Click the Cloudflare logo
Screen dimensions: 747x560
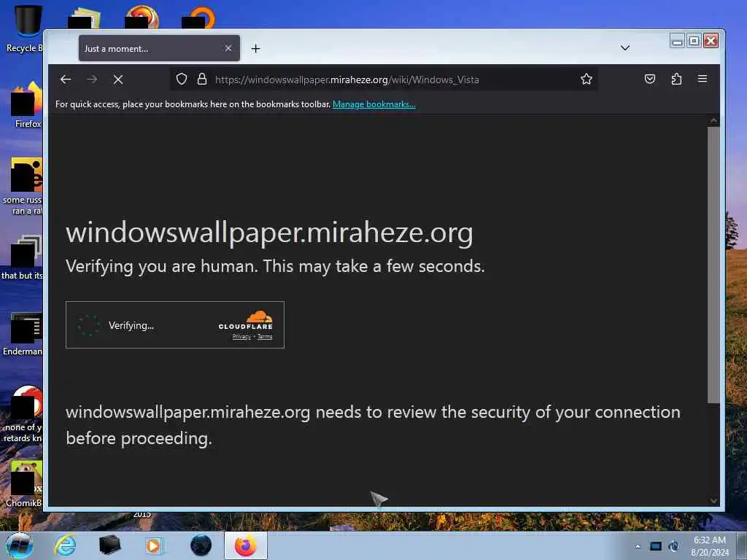246,320
